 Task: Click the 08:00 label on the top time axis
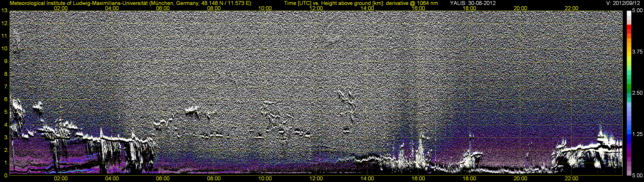(214, 8)
